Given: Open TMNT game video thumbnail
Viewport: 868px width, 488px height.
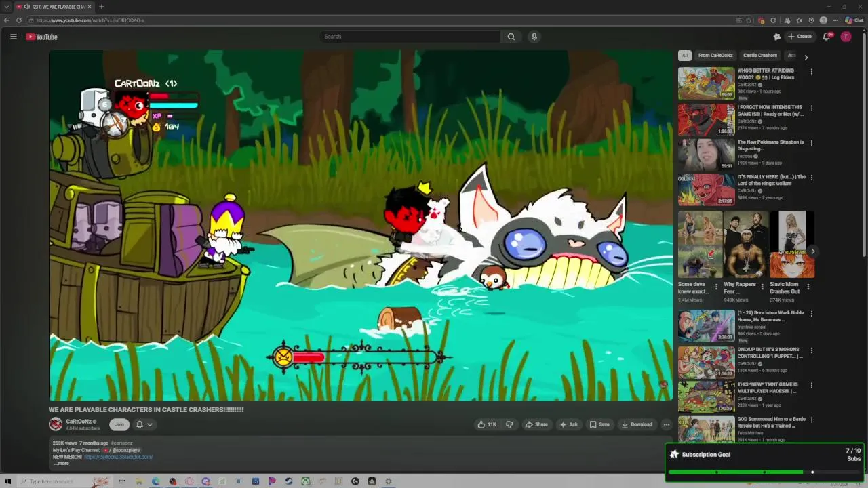Looking at the screenshot, I should click(x=707, y=397).
